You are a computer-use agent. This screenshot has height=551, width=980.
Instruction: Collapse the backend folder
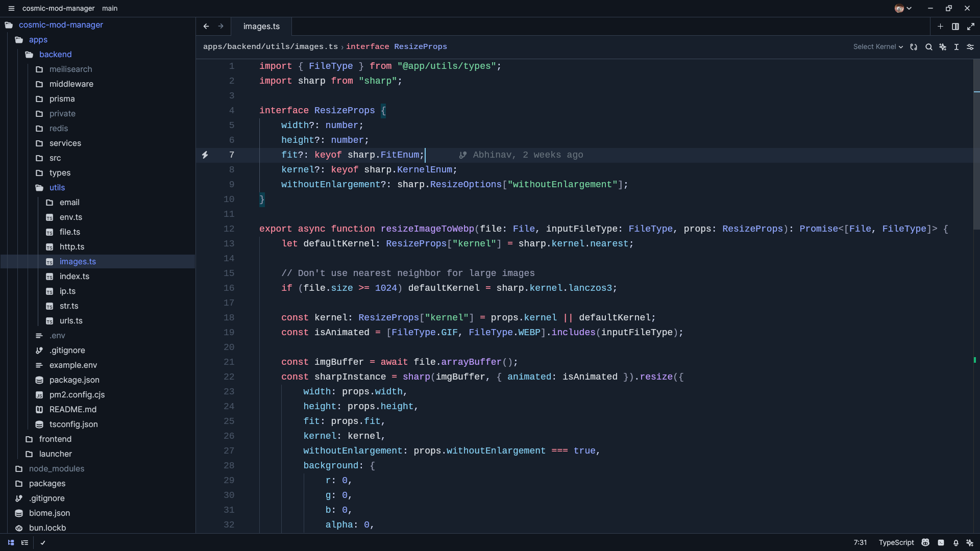coord(55,54)
